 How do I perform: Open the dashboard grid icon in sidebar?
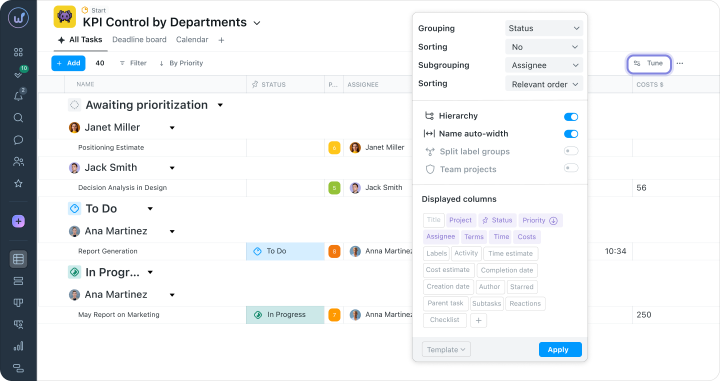coord(18,52)
